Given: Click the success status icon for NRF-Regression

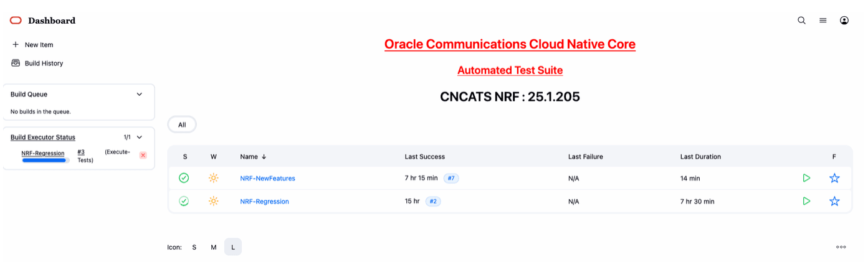Looking at the screenshot, I should pos(184,201).
